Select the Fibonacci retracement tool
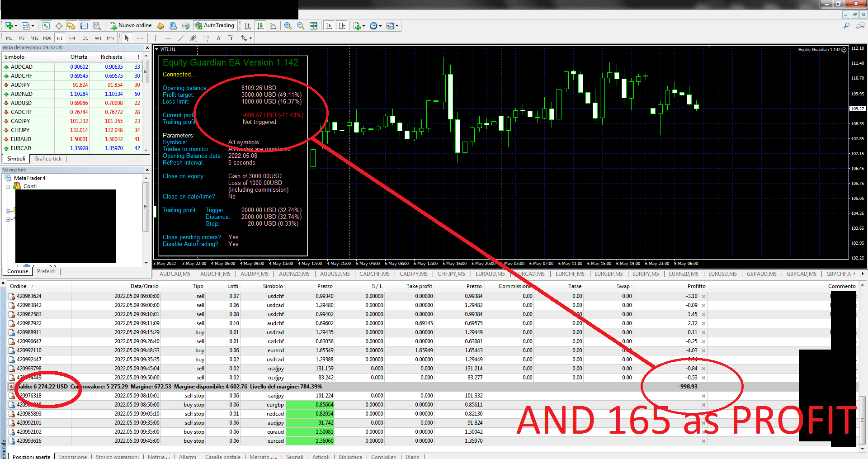The image size is (868, 459). pyautogui.click(x=206, y=38)
